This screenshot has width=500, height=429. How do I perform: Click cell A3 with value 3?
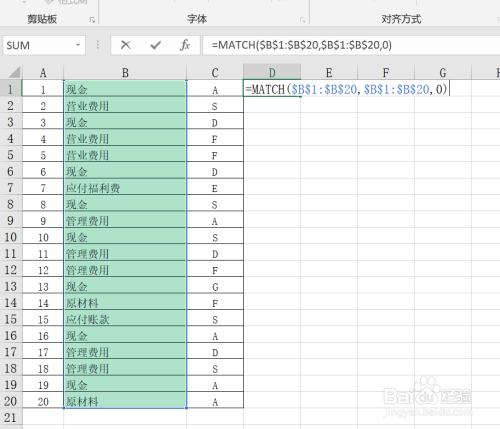tap(43, 122)
